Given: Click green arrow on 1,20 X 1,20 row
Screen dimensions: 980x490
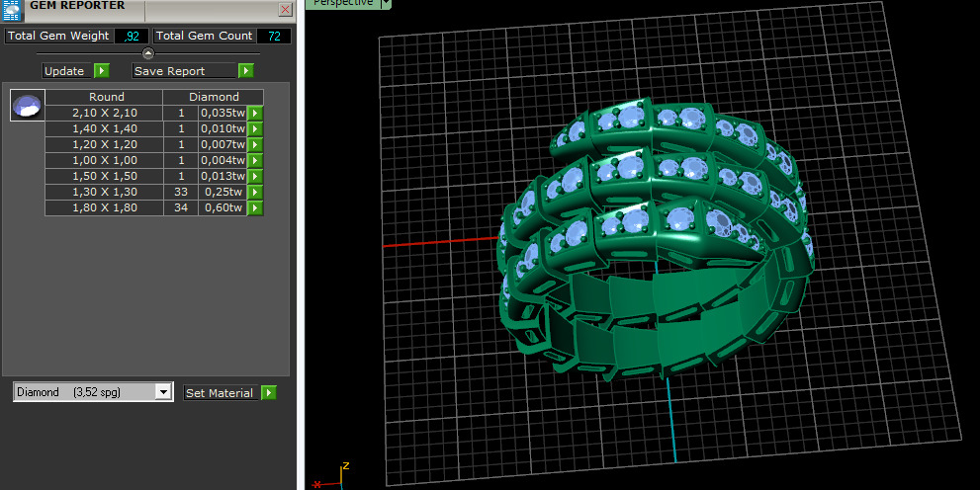Looking at the screenshot, I should pos(255,144).
